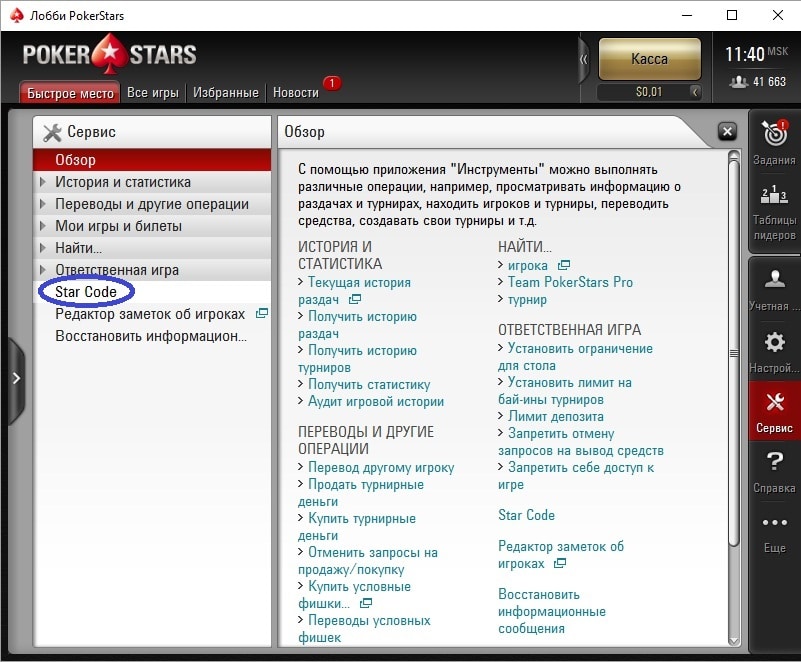Click the scrollbar up arrow in overview
The width and height of the screenshot is (801, 662).
(x=734, y=155)
